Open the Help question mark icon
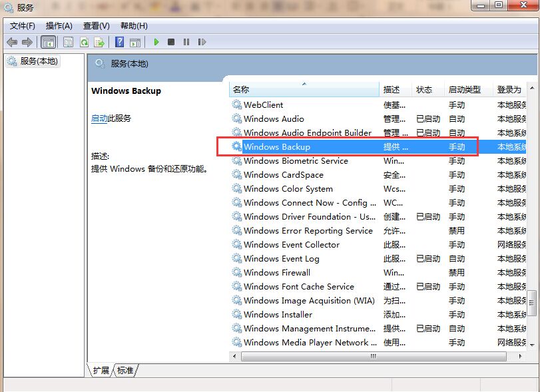This screenshot has height=392, width=540. pyautogui.click(x=119, y=43)
